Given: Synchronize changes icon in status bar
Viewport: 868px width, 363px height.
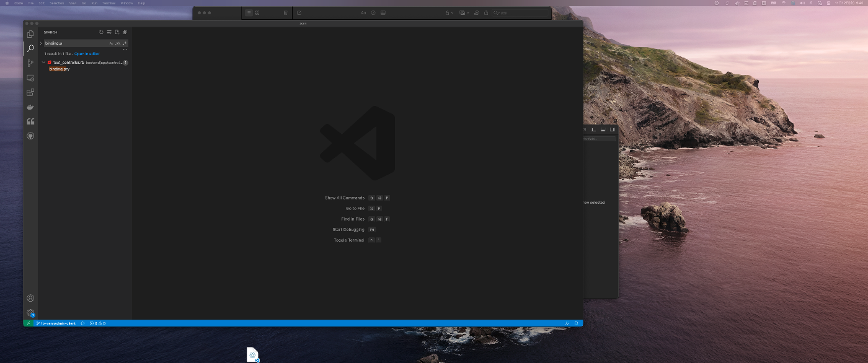Looking at the screenshot, I should coord(82,323).
